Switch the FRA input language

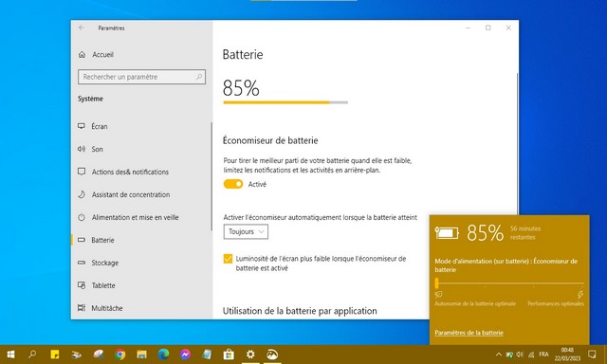tap(543, 355)
